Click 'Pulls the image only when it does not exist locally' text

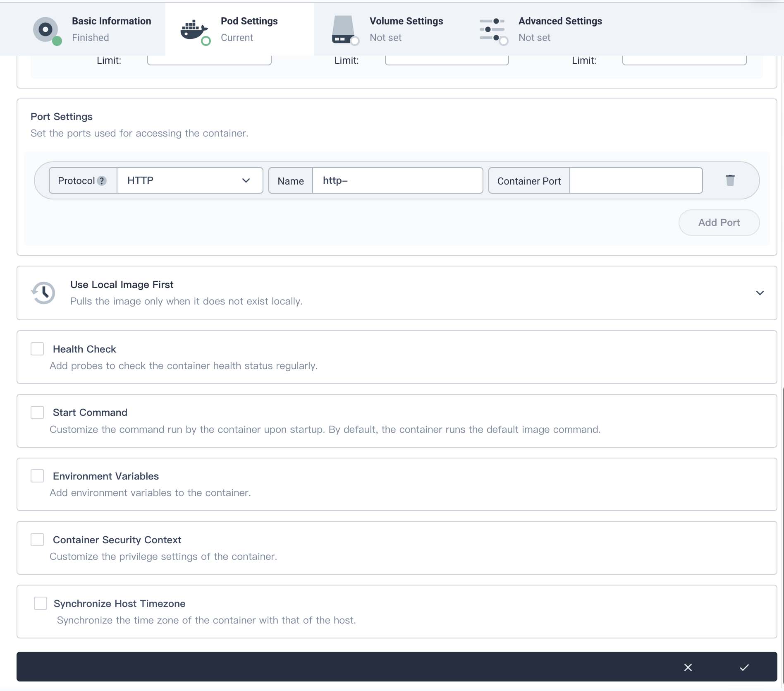[x=186, y=301]
